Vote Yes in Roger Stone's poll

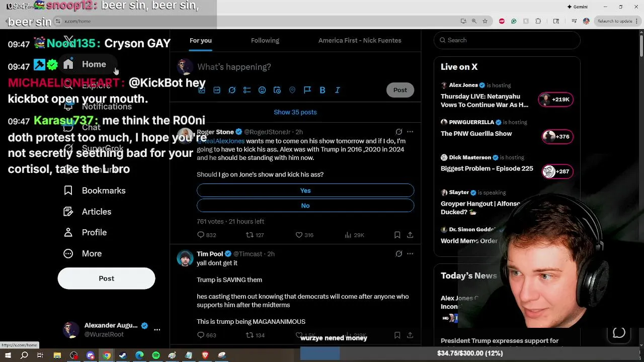pyautogui.click(x=305, y=191)
